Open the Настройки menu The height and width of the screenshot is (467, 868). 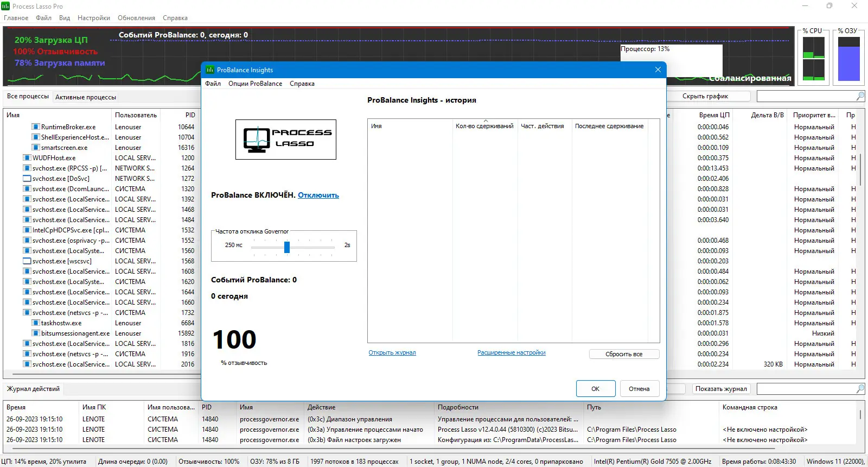tap(94, 18)
